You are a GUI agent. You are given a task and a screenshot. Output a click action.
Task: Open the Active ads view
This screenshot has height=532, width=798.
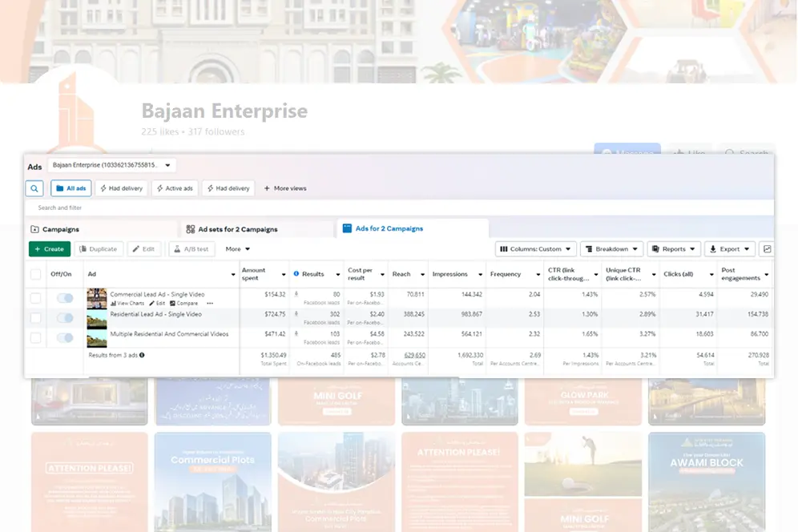point(175,188)
